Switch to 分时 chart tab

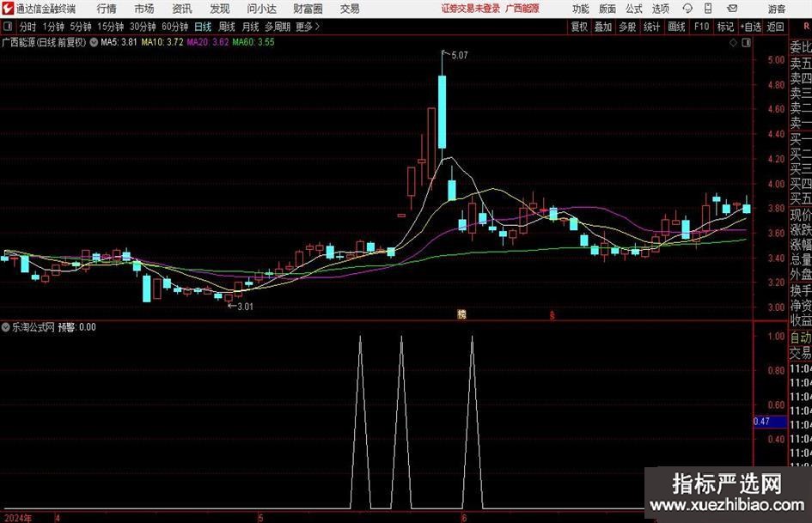coord(27,27)
